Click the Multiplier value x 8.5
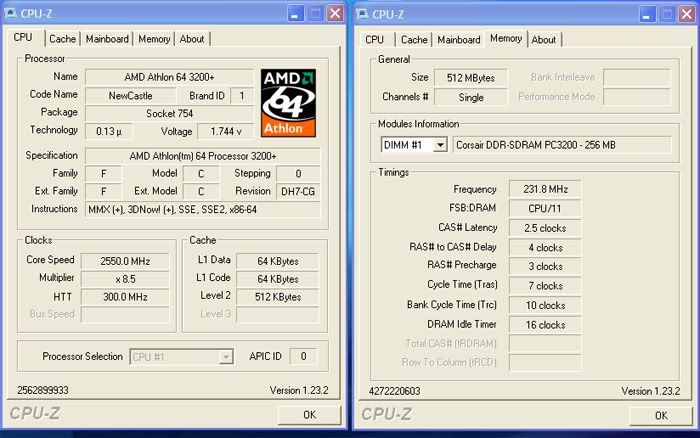This screenshot has width=700, height=438. 125,279
